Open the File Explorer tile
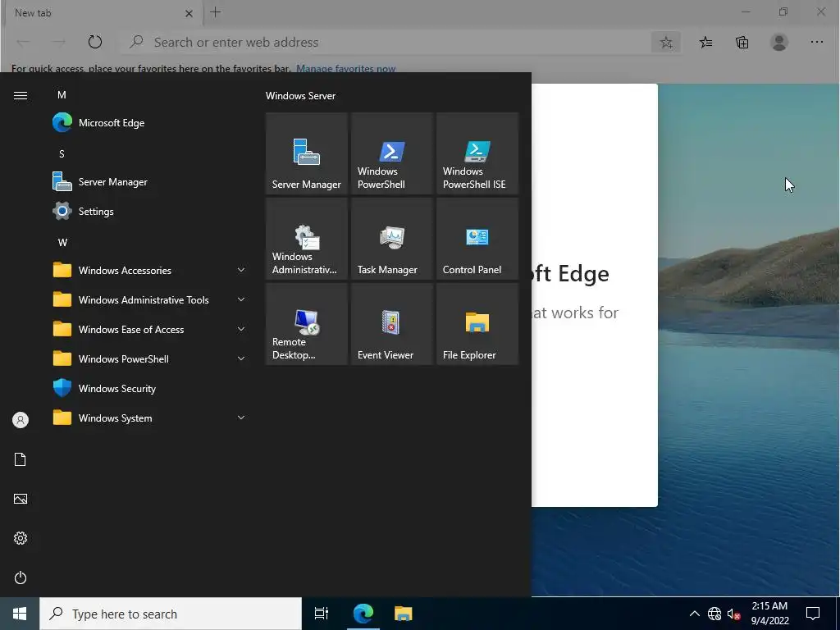The height and width of the screenshot is (630, 840). pos(477,323)
